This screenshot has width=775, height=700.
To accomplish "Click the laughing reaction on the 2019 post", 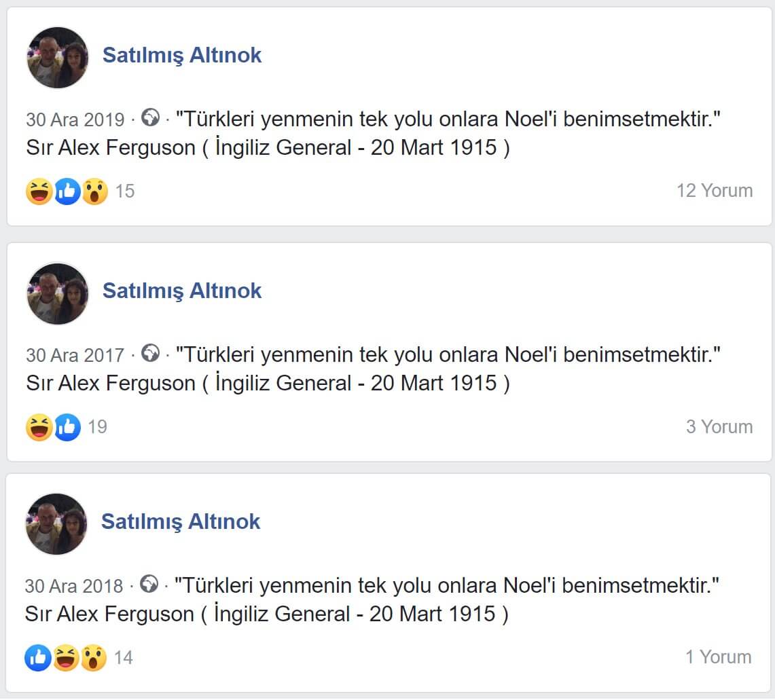I will (39, 191).
